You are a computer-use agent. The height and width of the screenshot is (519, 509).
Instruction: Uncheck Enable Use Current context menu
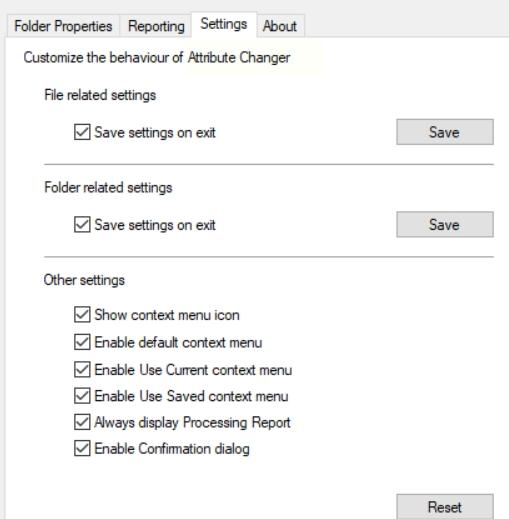tap(82, 369)
